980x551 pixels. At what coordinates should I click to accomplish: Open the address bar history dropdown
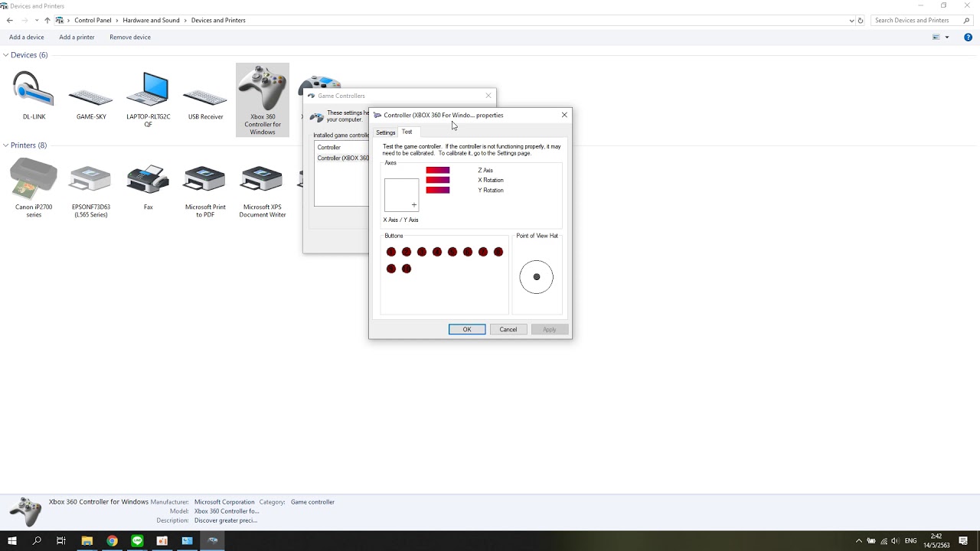coord(851,21)
